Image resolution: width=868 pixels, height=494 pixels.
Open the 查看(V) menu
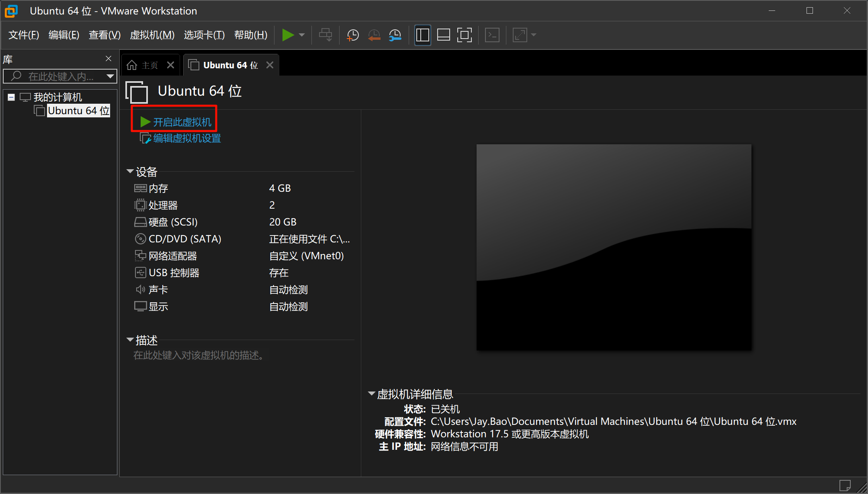click(104, 35)
